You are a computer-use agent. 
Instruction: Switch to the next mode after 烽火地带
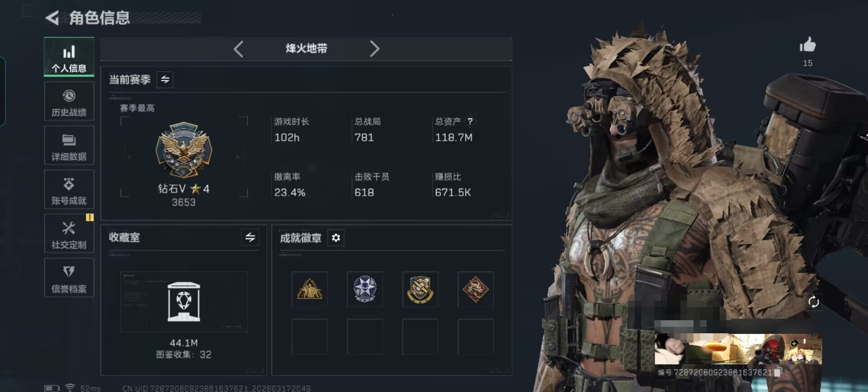click(x=374, y=49)
